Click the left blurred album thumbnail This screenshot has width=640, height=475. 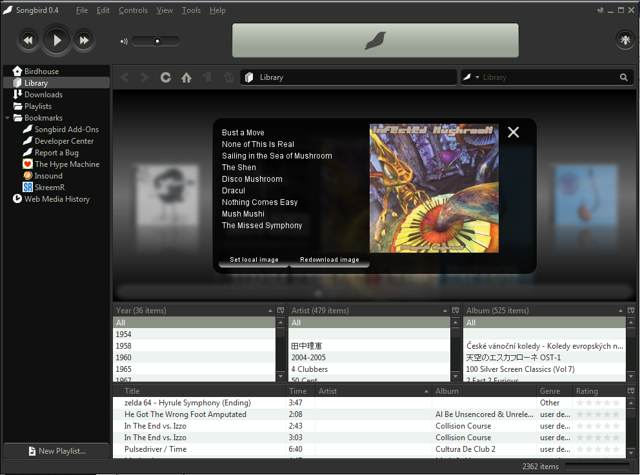(167, 195)
